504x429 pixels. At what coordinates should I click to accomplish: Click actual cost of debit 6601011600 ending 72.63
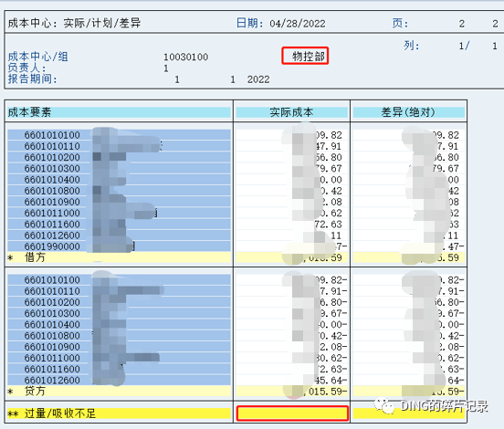pos(328,225)
